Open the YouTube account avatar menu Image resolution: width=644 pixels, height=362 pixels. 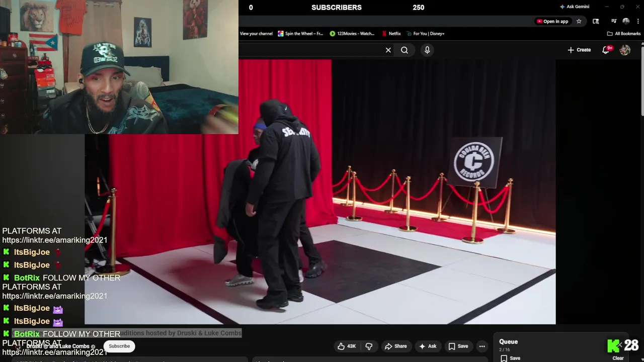coord(625,50)
